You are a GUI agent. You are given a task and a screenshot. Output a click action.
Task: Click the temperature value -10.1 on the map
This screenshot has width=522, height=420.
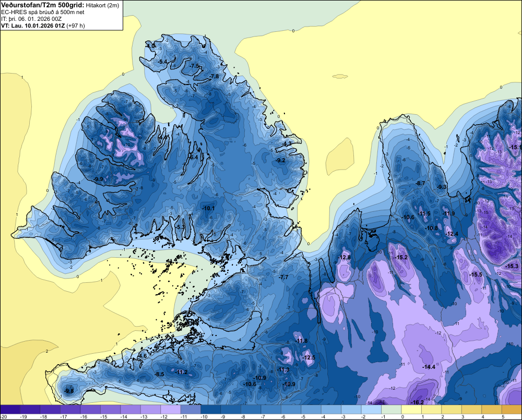pyautogui.click(x=208, y=208)
